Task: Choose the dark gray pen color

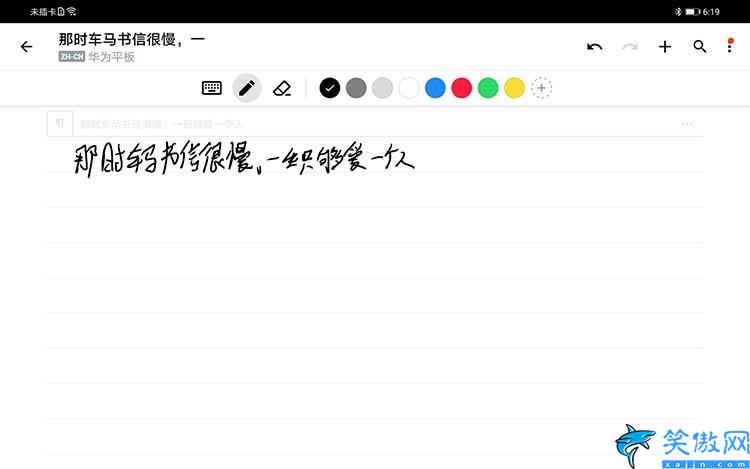Action: [356, 88]
